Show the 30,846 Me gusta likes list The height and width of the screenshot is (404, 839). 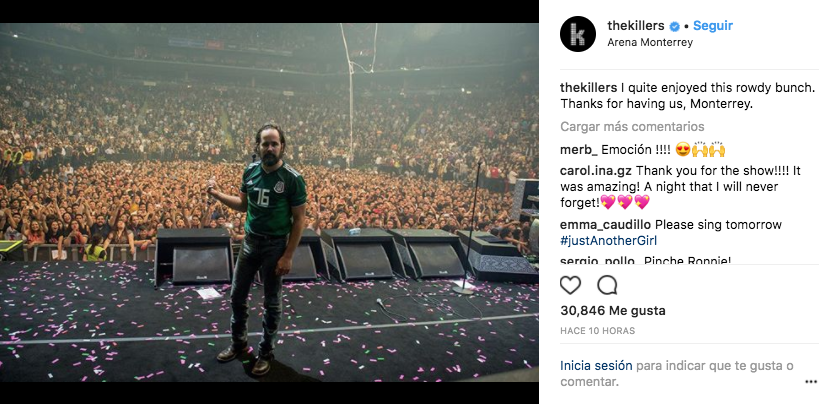coord(612,311)
